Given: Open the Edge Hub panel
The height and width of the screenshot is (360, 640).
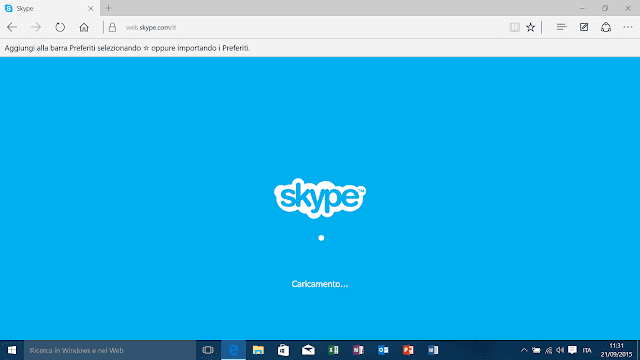Looking at the screenshot, I should pyautogui.click(x=562, y=27).
